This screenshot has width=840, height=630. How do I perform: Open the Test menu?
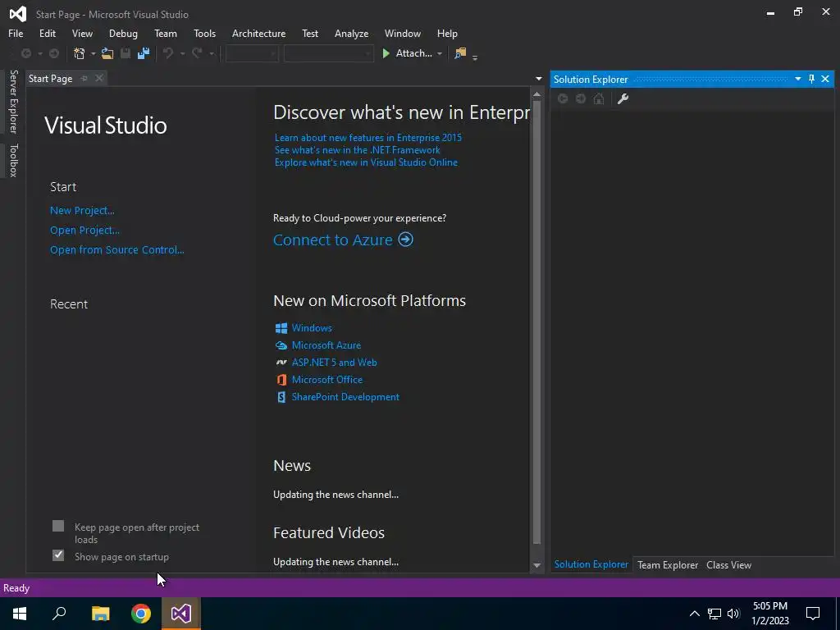click(x=309, y=33)
